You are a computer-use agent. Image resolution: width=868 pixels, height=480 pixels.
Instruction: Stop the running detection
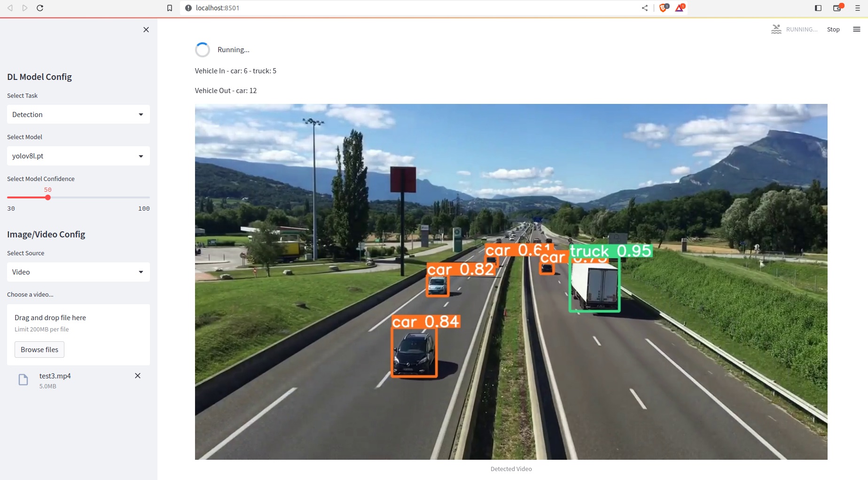click(x=833, y=29)
